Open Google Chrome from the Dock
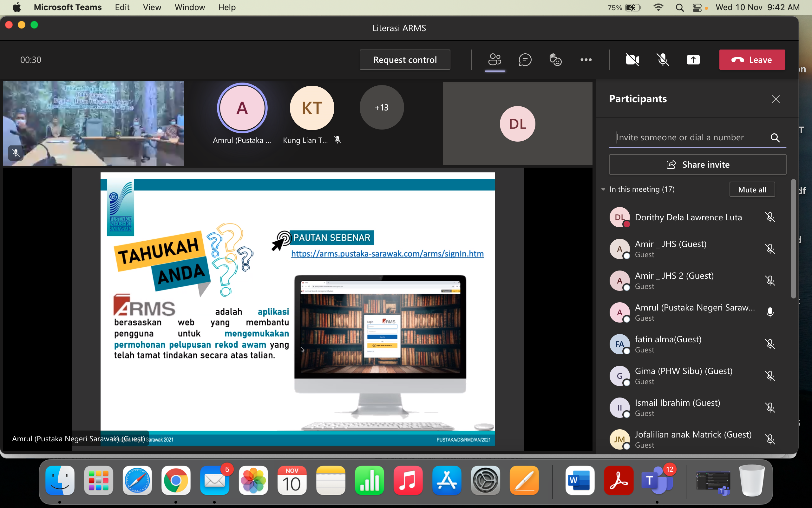 click(176, 480)
